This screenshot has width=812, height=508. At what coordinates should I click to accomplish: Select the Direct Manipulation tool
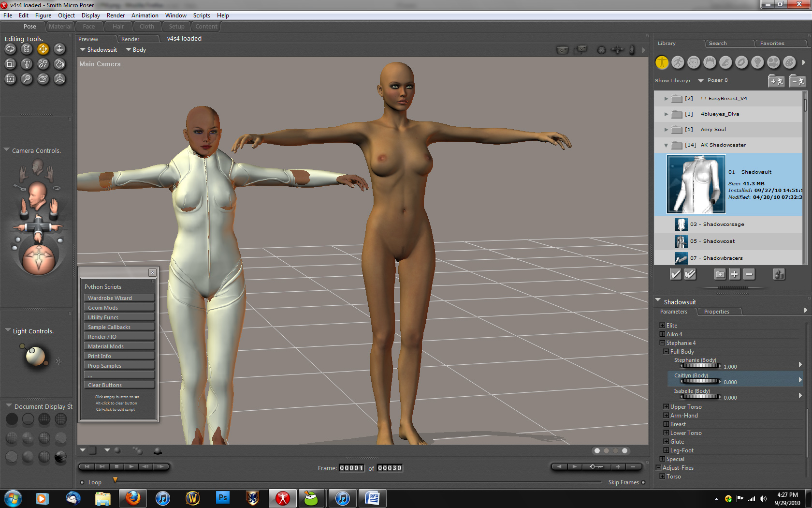[59, 79]
